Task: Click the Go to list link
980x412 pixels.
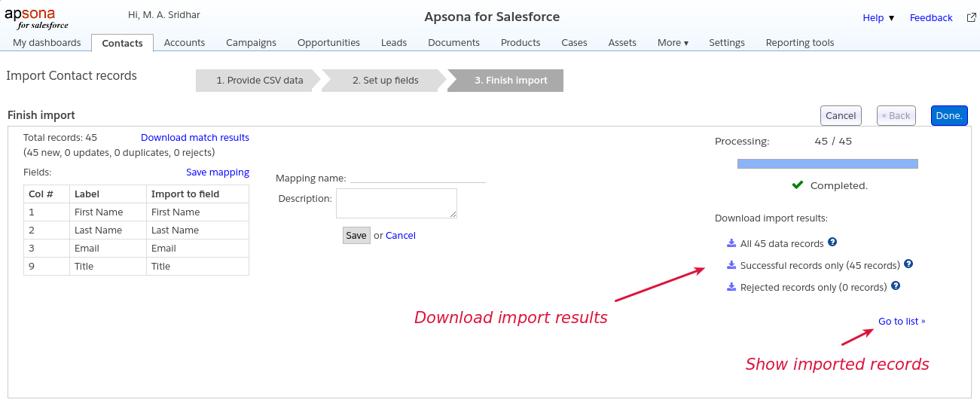Action: pos(902,322)
